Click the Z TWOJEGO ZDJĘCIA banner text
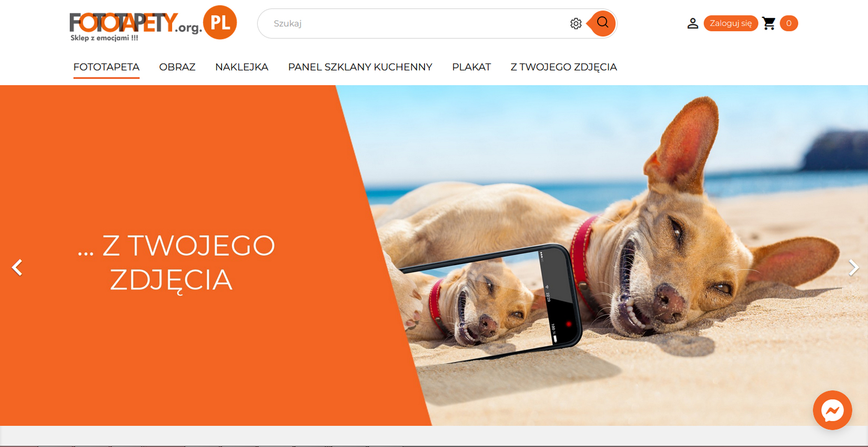 click(176, 262)
